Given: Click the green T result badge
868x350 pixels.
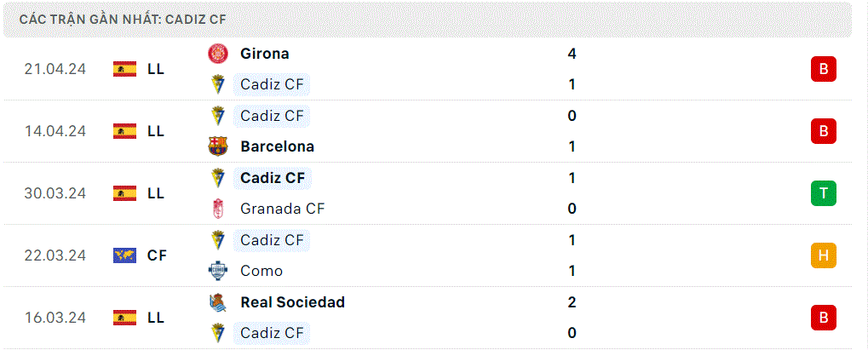Looking at the screenshot, I should pos(824,193).
